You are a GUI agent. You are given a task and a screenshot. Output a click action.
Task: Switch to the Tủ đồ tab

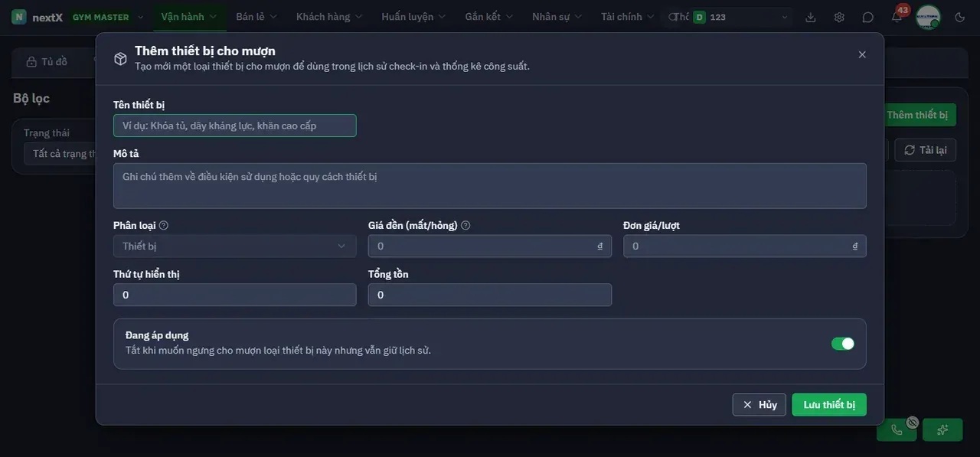47,62
